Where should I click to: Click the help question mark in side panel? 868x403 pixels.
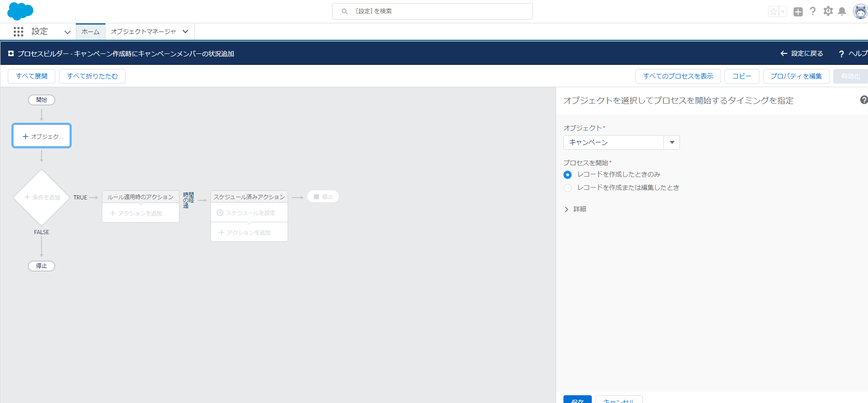coord(863,100)
